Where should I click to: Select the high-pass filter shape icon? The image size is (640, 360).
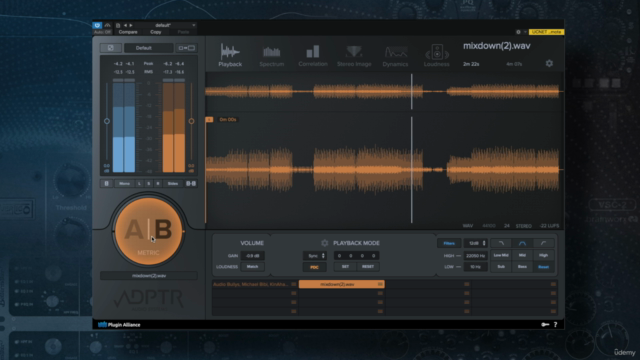point(543,243)
